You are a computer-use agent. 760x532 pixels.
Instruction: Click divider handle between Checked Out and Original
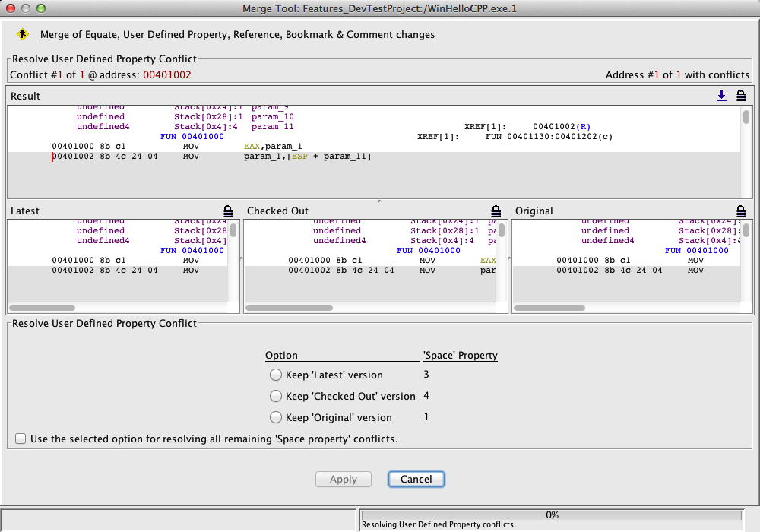click(509, 258)
